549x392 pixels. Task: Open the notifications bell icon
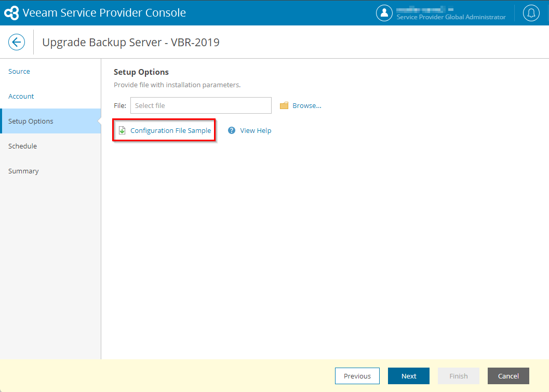click(x=531, y=13)
